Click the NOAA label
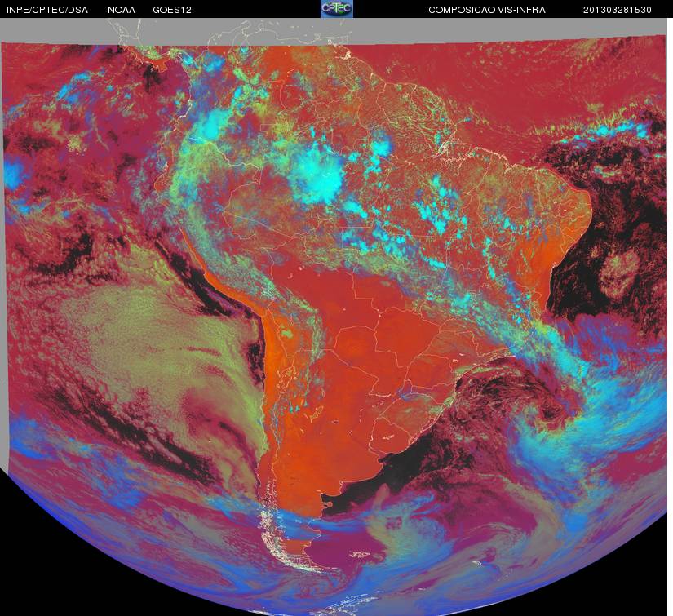 point(122,10)
